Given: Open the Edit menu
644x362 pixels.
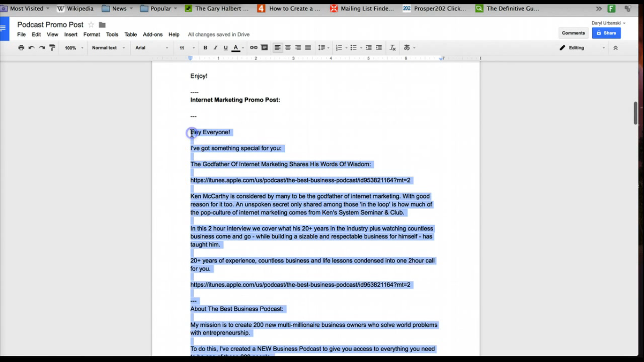Looking at the screenshot, I should [36, 34].
